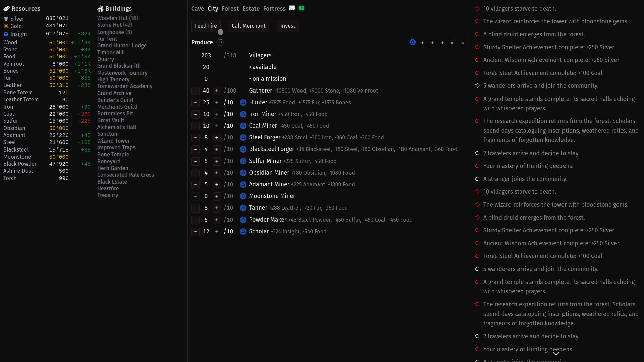Switch to the Cave tab
Image resolution: width=644 pixels, height=362 pixels.
tap(198, 9)
